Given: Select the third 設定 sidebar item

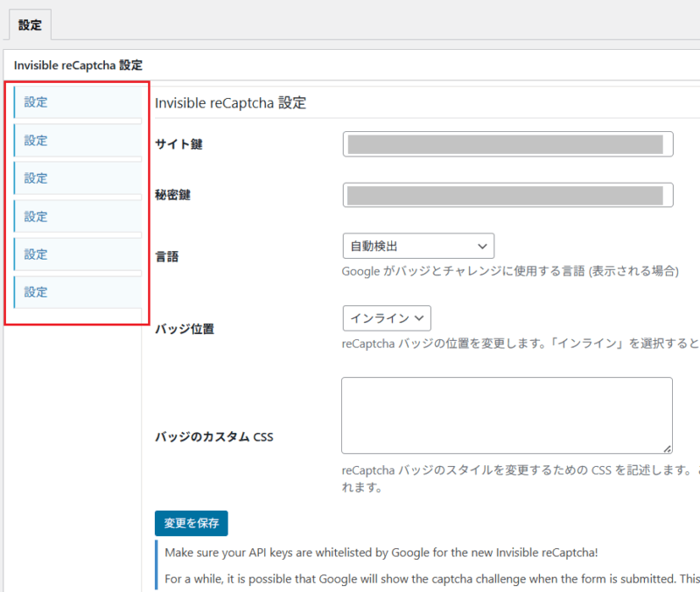Looking at the screenshot, I should click(78, 178).
